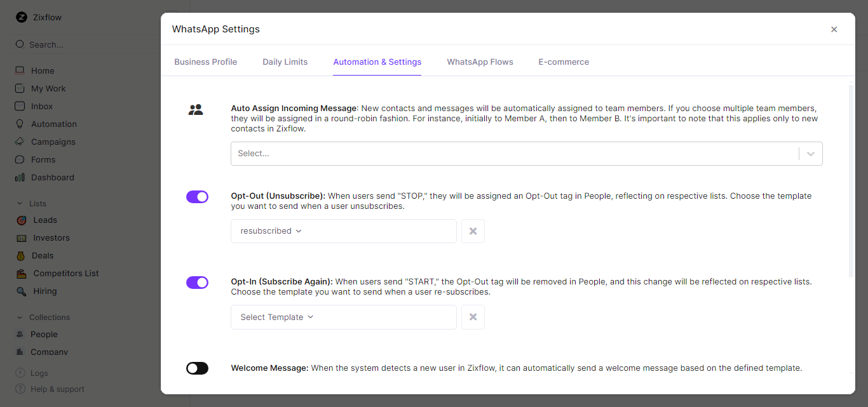The image size is (868, 407).
Task: Clear the Opt-Out template selection
Action: tap(473, 230)
